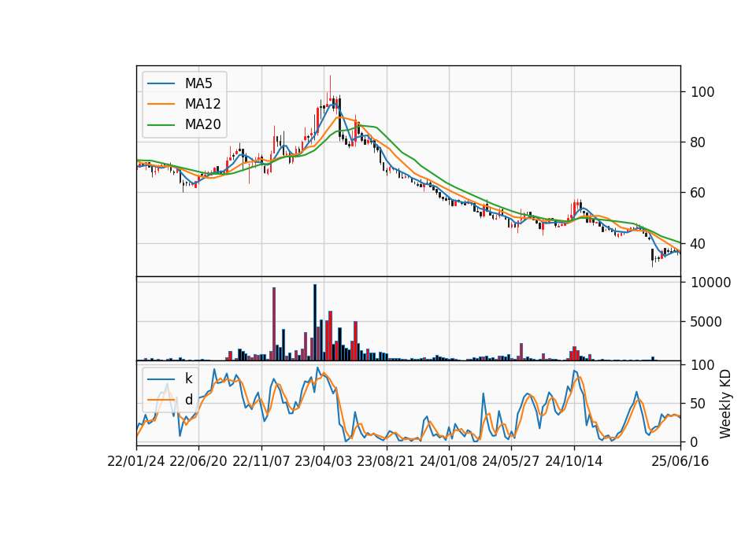The height and width of the screenshot is (543, 756).
Task: Click the blue MA5 legend line
Action: point(161,84)
